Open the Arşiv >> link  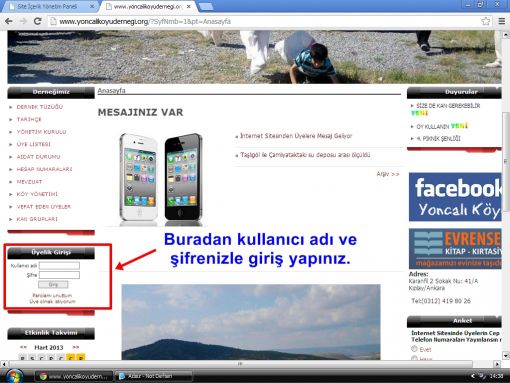[x=388, y=174]
